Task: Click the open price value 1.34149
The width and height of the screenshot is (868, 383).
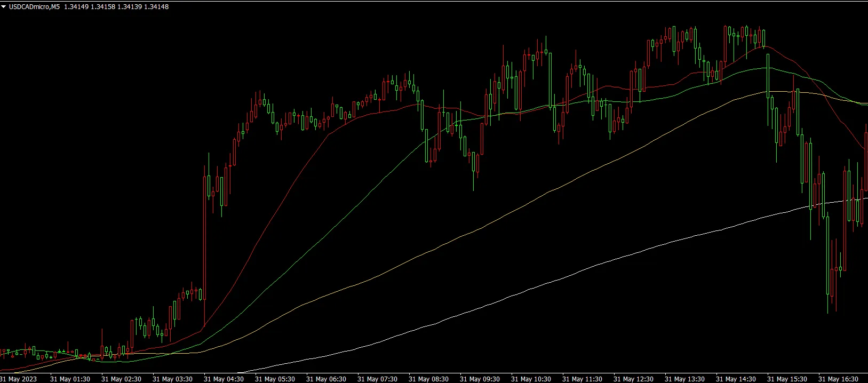Action: click(75, 7)
